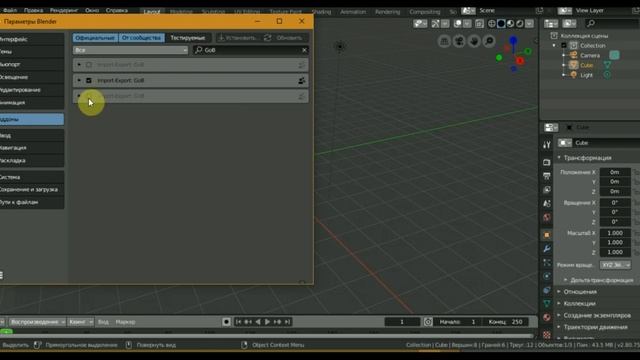This screenshot has width=640, height=360.
Task: Switch to material preview shading
Action: [511, 24]
